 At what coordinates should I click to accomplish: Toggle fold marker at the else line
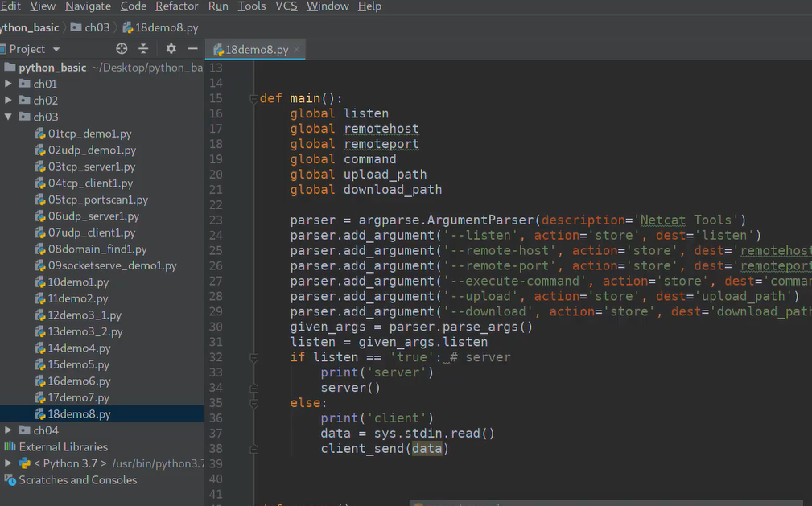click(x=253, y=403)
